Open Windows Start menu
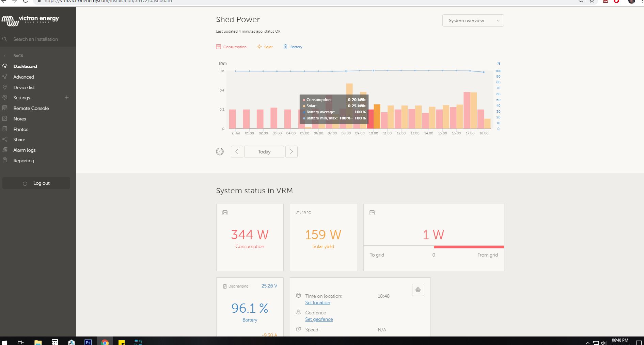This screenshot has width=644, height=345. pos(4,342)
